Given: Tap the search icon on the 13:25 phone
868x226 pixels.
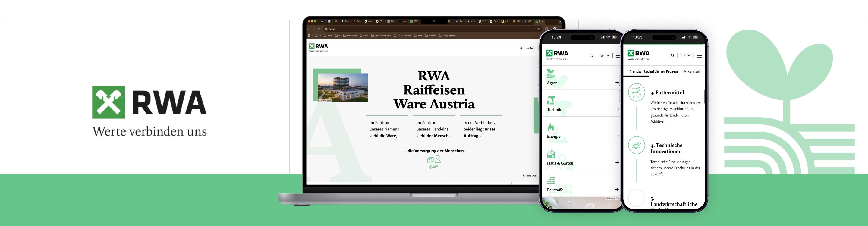Looking at the screenshot, I should 673,55.
